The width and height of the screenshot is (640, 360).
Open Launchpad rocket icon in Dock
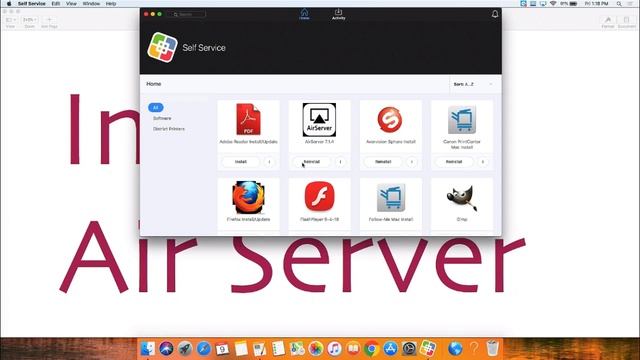pos(185,349)
